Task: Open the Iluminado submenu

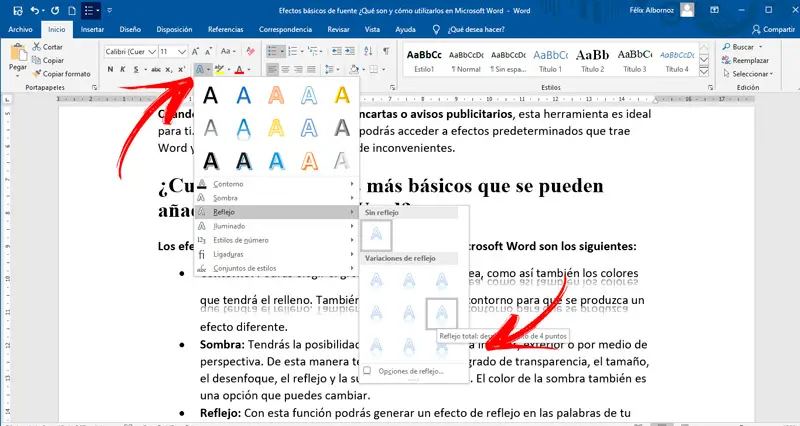Action: point(276,226)
